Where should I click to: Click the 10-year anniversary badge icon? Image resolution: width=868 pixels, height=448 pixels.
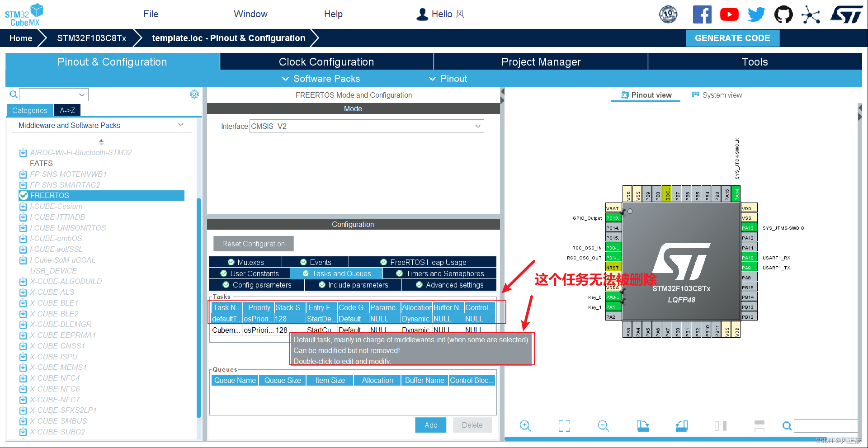coord(668,14)
